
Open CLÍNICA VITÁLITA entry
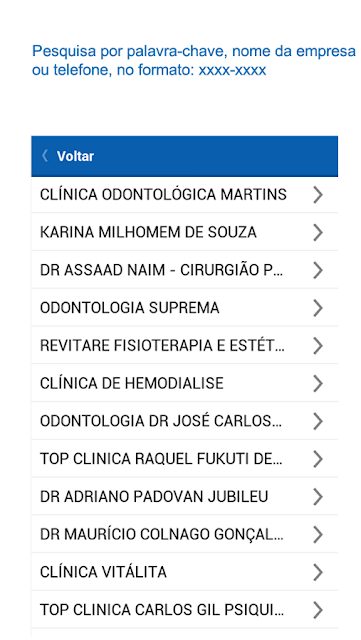[185, 572]
